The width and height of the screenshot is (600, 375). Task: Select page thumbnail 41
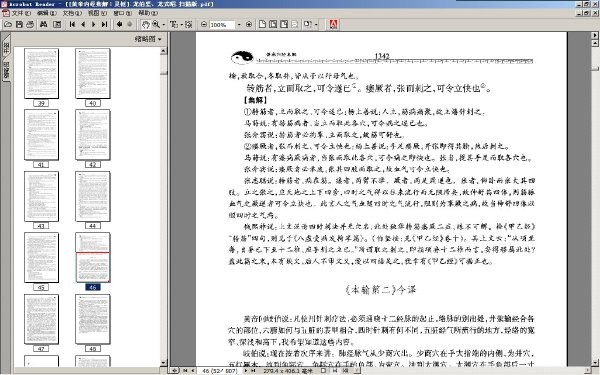click(41, 135)
